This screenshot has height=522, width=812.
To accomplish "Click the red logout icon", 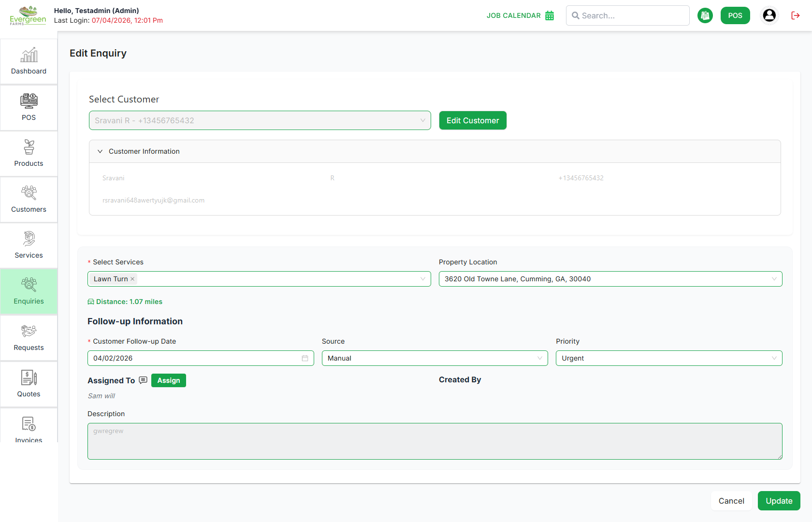I will point(795,15).
